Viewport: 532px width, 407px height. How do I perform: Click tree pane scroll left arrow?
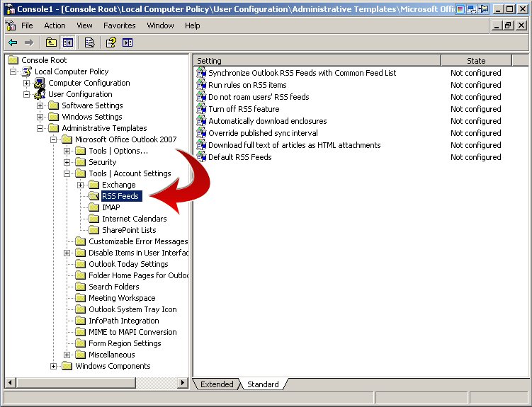tap(10, 383)
